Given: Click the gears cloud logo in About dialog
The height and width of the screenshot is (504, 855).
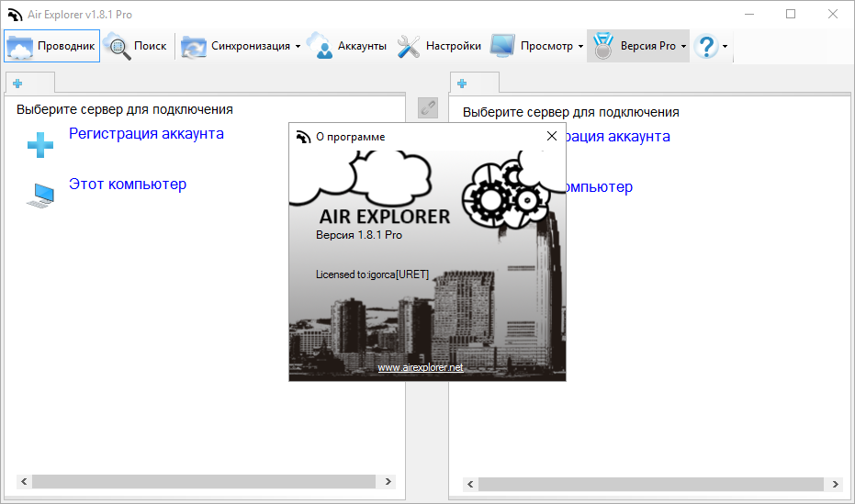Looking at the screenshot, I should pyautogui.click(x=505, y=194).
